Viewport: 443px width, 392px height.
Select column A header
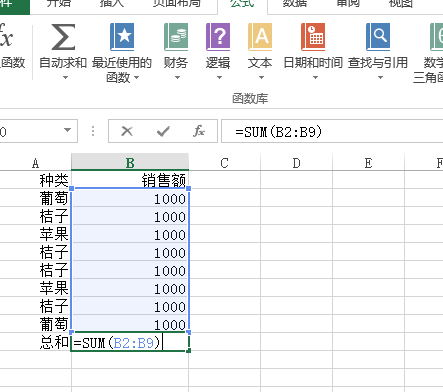click(36, 162)
